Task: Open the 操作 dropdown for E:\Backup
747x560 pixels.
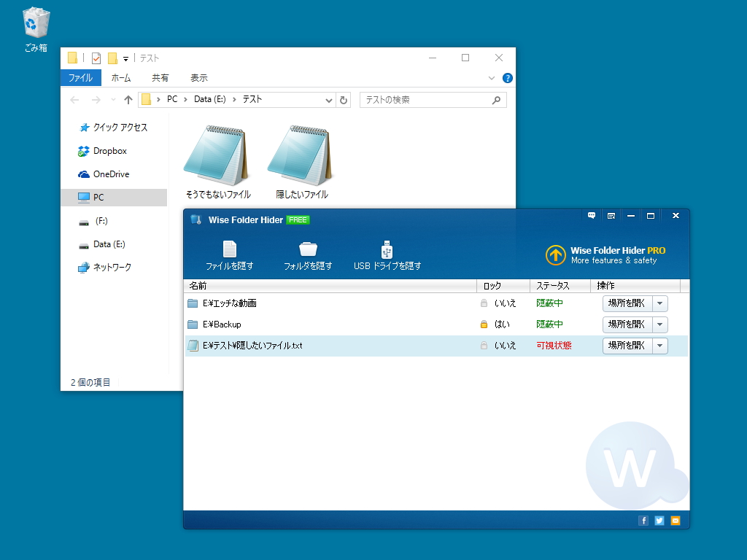Action: point(660,324)
